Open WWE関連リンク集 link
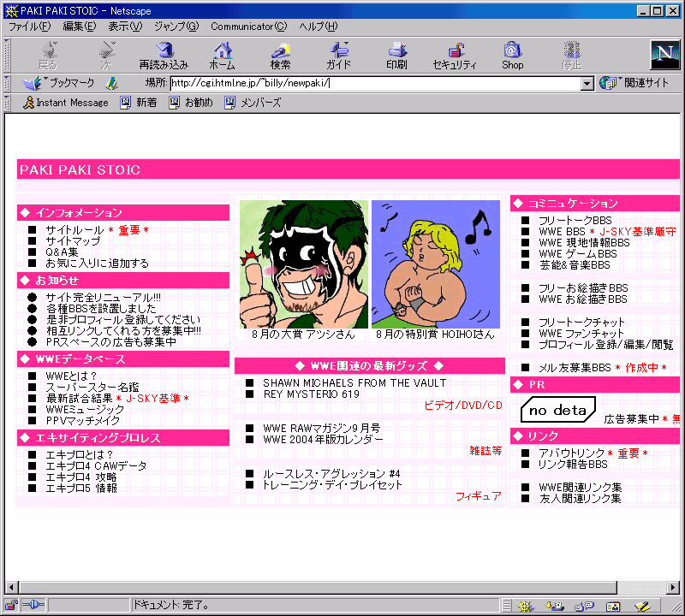 [x=581, y=487]
